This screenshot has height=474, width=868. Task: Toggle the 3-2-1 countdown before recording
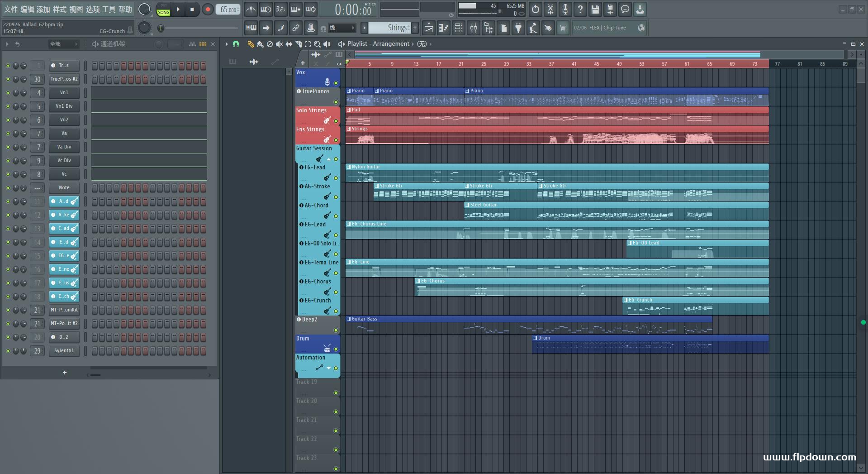[x=281, y=9]
